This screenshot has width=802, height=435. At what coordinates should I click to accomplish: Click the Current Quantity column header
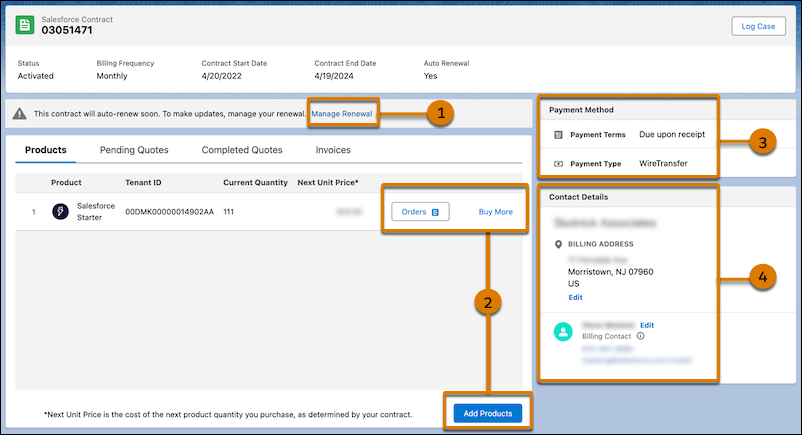point(255,183)
